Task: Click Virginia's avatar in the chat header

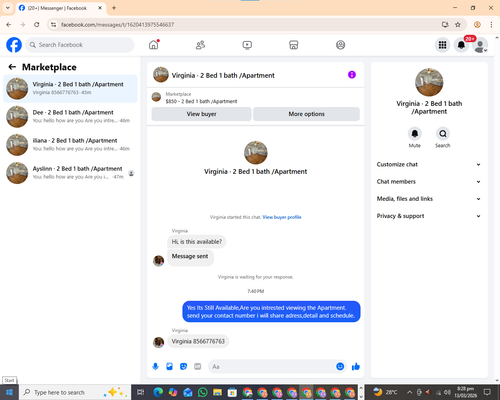Action: point(161,75)
